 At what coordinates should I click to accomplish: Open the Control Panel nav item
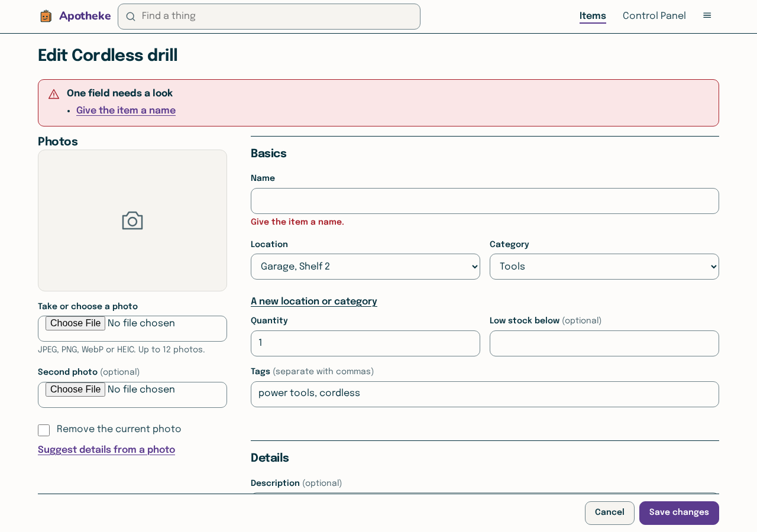pos(654,16)
